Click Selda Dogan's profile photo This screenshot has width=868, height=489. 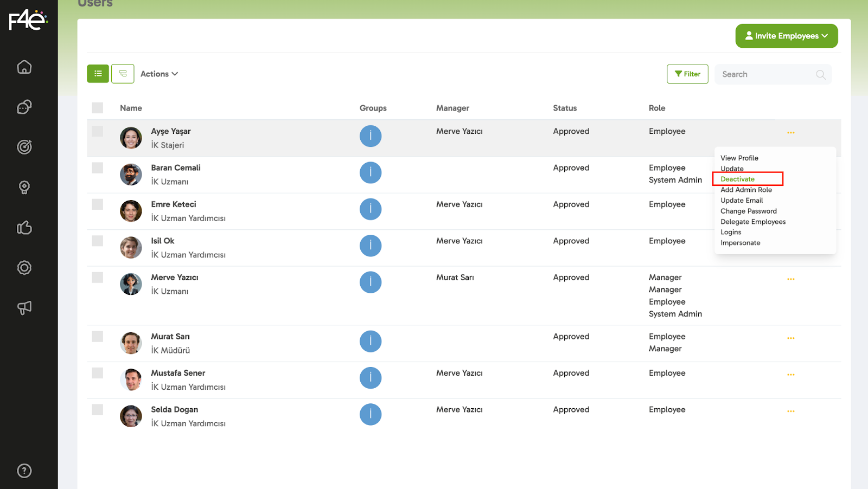point(131,416)
